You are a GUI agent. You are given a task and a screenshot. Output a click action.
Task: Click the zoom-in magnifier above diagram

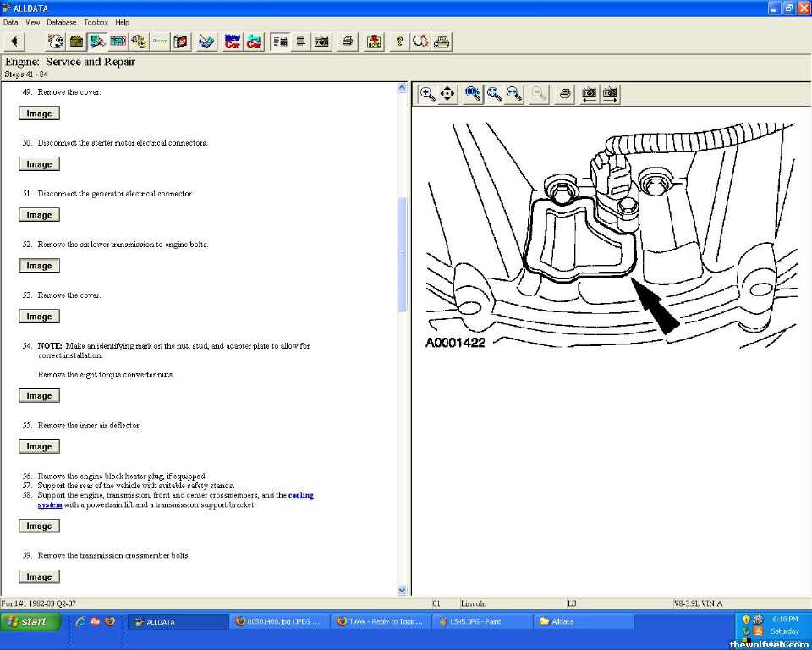(428, 94)
